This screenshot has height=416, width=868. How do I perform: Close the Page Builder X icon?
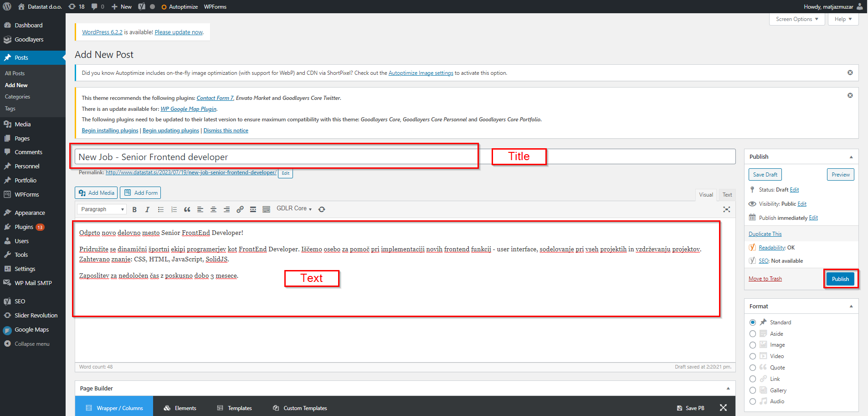tap(723, 408)
